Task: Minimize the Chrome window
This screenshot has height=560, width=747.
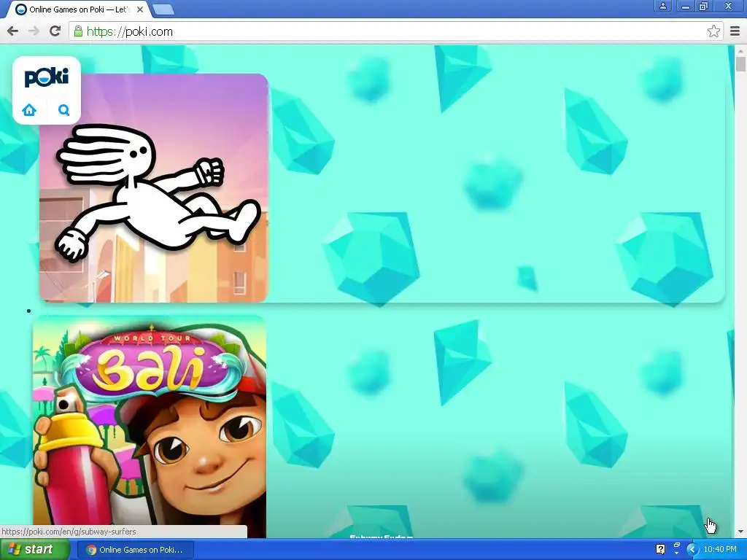Action: (686, 6)
